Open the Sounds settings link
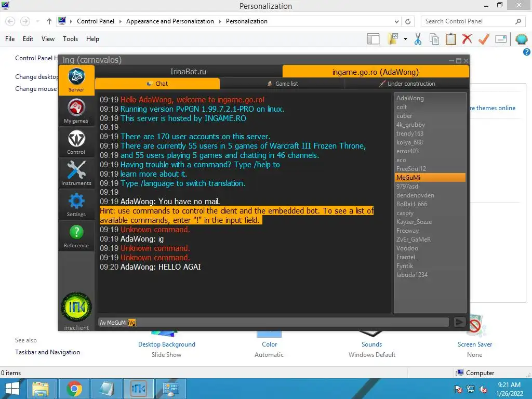532x399 pixels. [371, 344]
